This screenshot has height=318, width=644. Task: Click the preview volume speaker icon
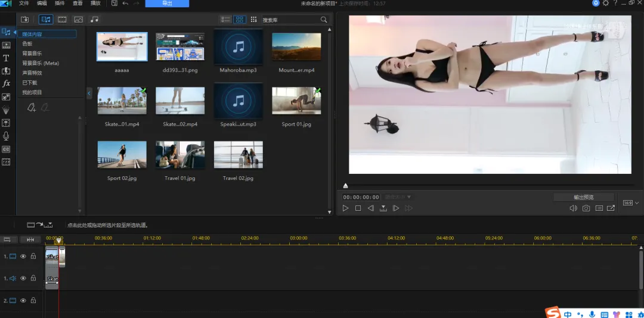[573, 208]
